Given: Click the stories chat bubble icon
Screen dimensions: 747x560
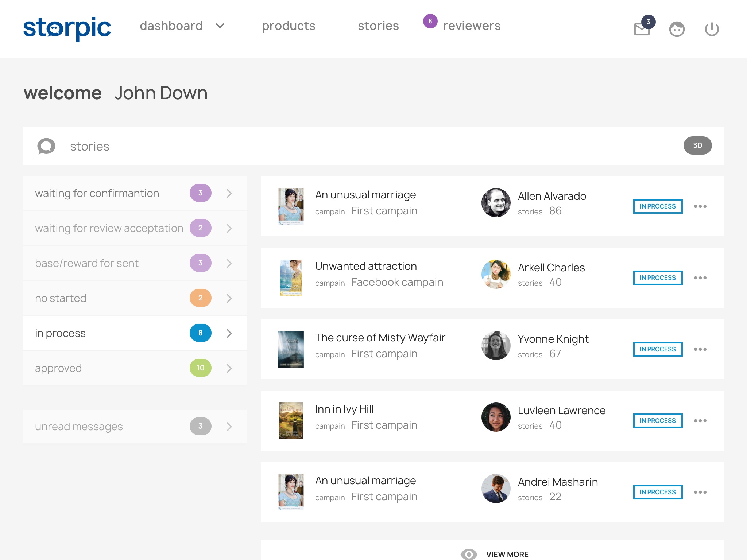Looking at the screenshot, I should point(46,147).
